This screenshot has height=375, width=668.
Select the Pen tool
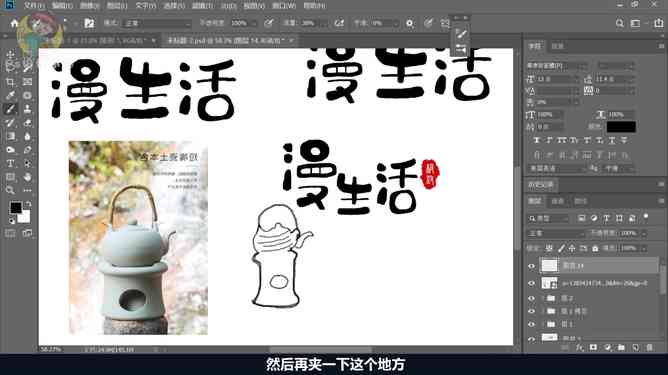point(27,150)
